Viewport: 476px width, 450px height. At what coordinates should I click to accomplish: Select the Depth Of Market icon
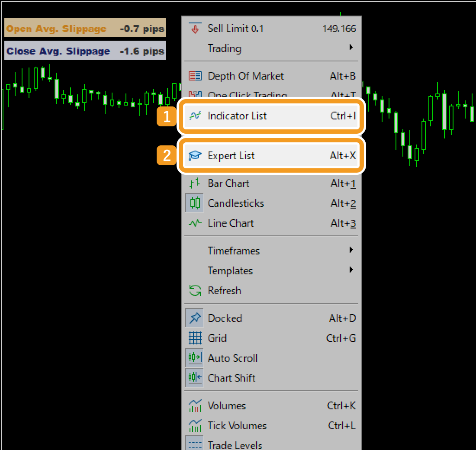click(x=195, y=75)
